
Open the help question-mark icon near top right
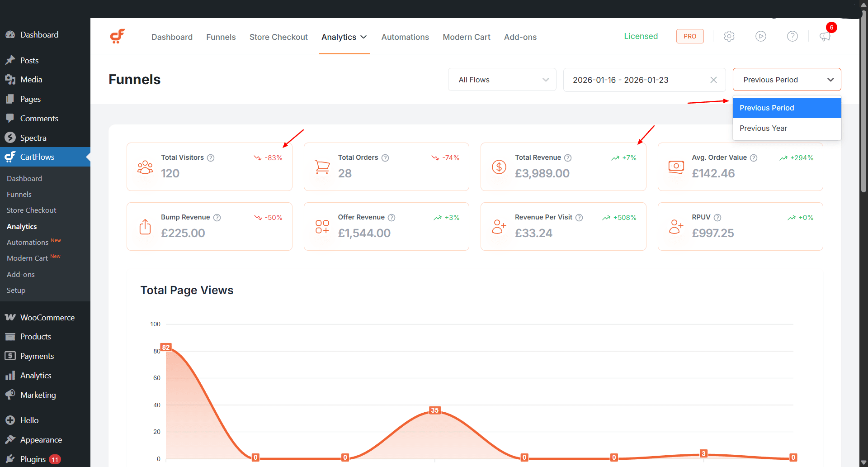coord(792,36)
